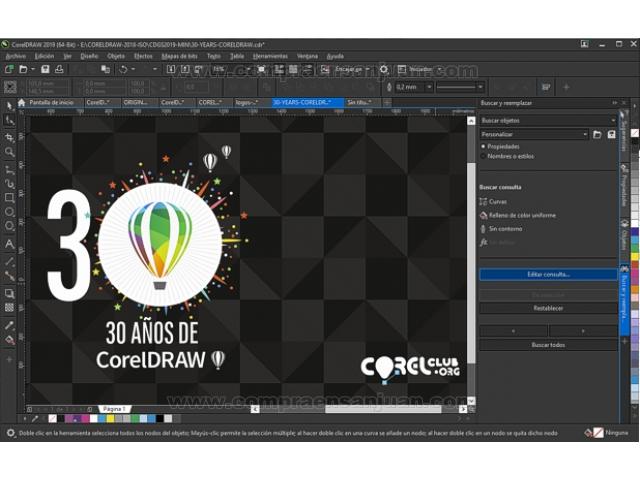Screen dimensions: 640x480
Task: Select the Zoom magnifier tool
Action: pyautogui.click(x=9, y=152)
